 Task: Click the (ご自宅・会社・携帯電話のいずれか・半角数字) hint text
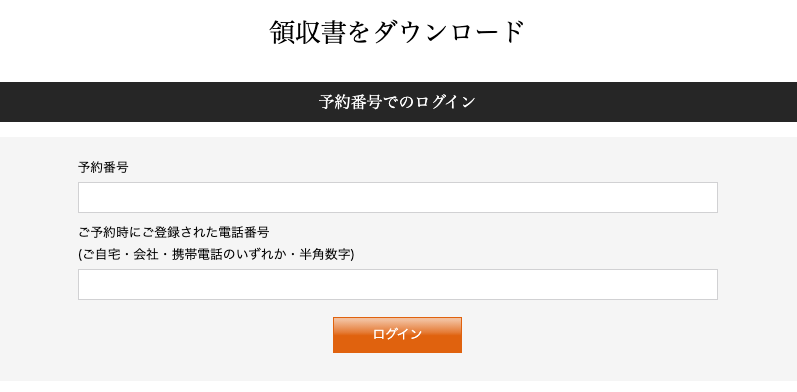[216, 255]
